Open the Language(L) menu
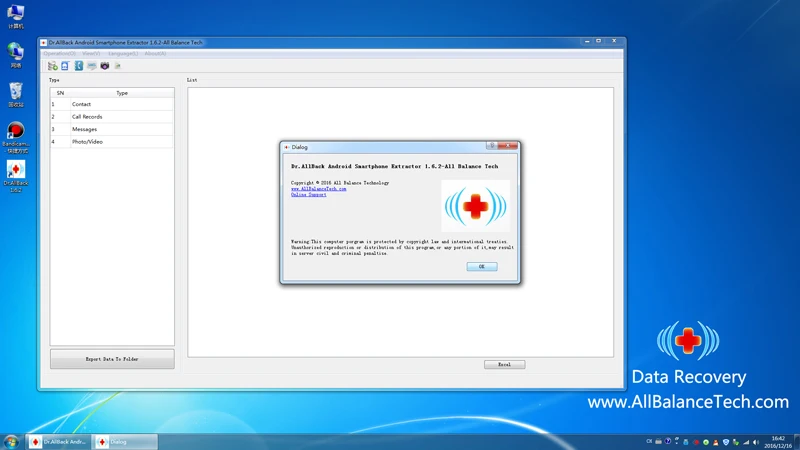 123,53
